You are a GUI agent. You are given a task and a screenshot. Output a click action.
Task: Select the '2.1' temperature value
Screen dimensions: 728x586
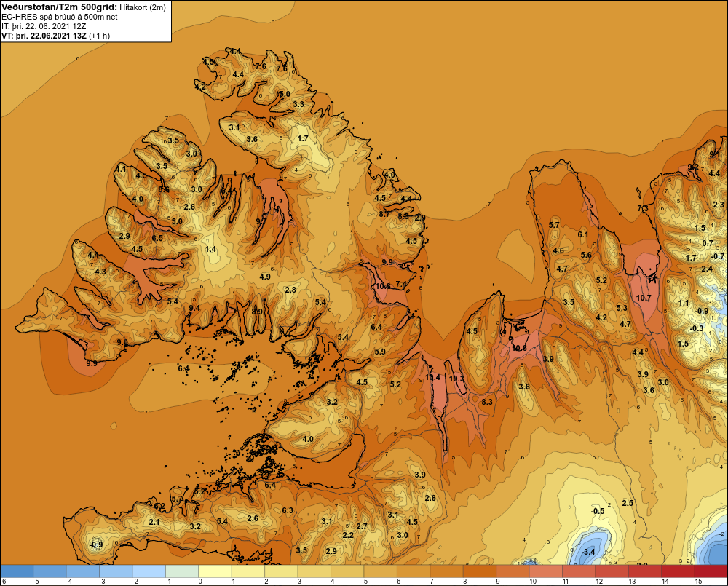click(154, 522)
